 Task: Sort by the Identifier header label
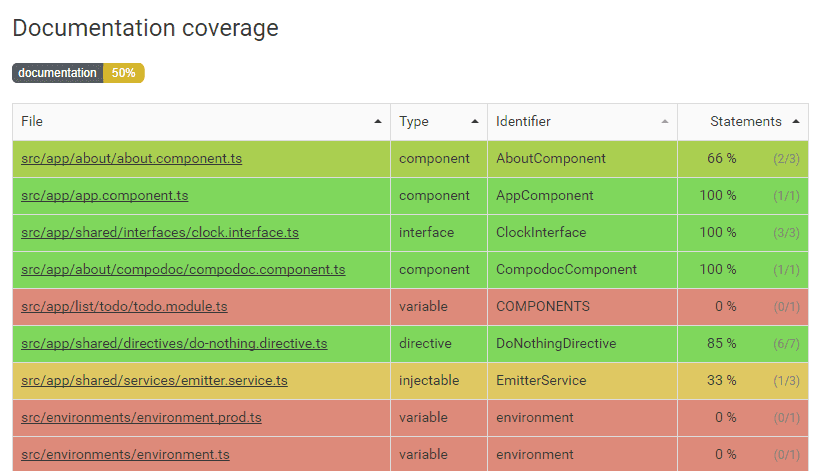pos(523,122)
